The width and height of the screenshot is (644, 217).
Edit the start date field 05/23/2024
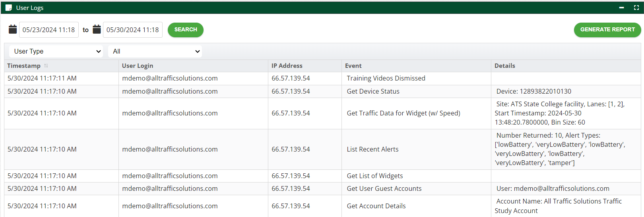coord(48,30)
